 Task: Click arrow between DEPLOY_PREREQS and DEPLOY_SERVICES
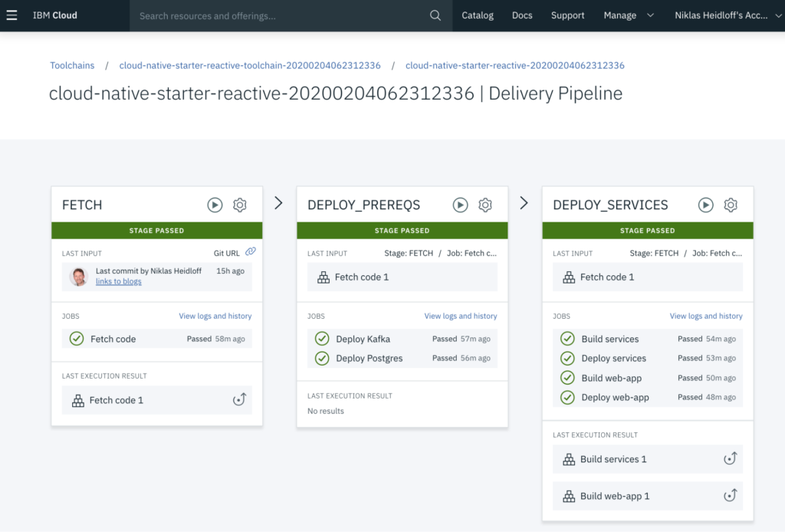524,202
